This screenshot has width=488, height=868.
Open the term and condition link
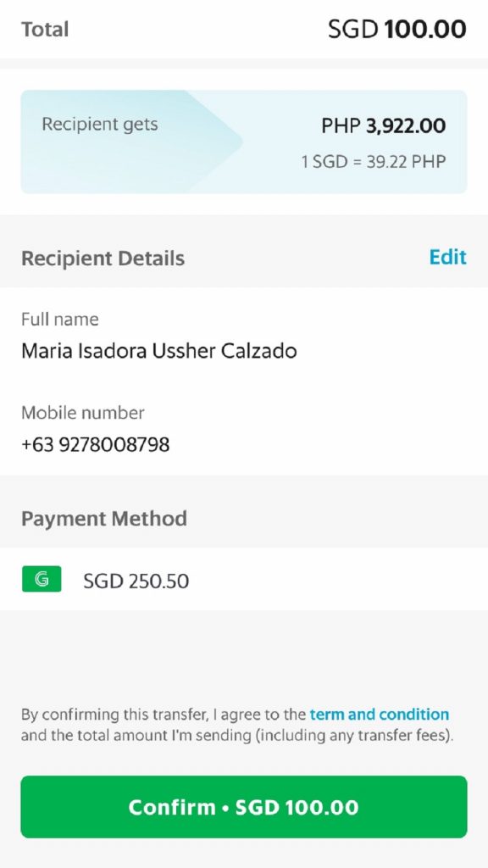coord(378,715)
